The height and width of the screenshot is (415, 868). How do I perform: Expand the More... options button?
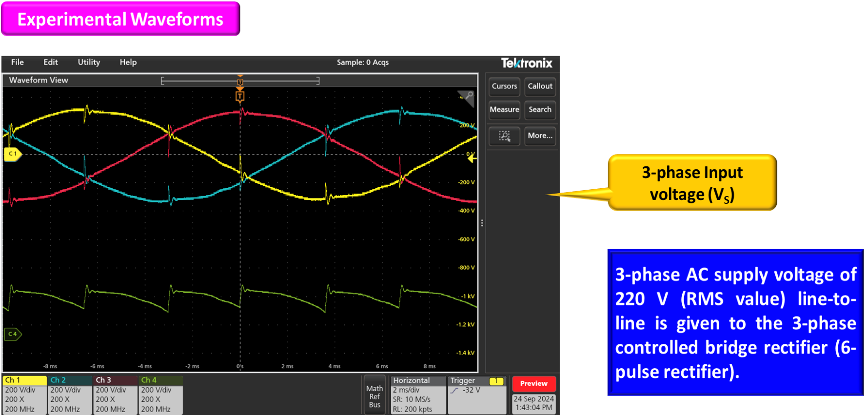tap(540, 136)
